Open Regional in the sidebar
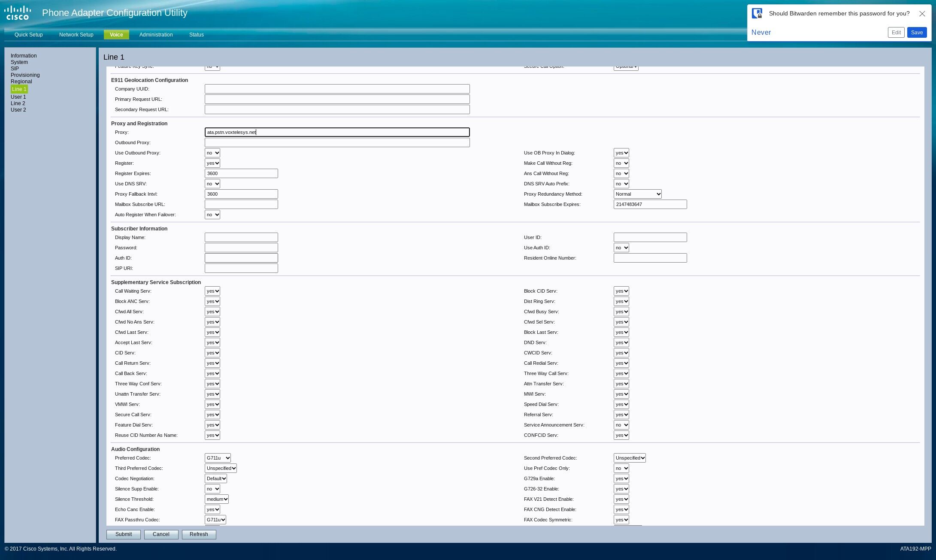This screenshot has height=560, width=936. (x=21, y=82)
